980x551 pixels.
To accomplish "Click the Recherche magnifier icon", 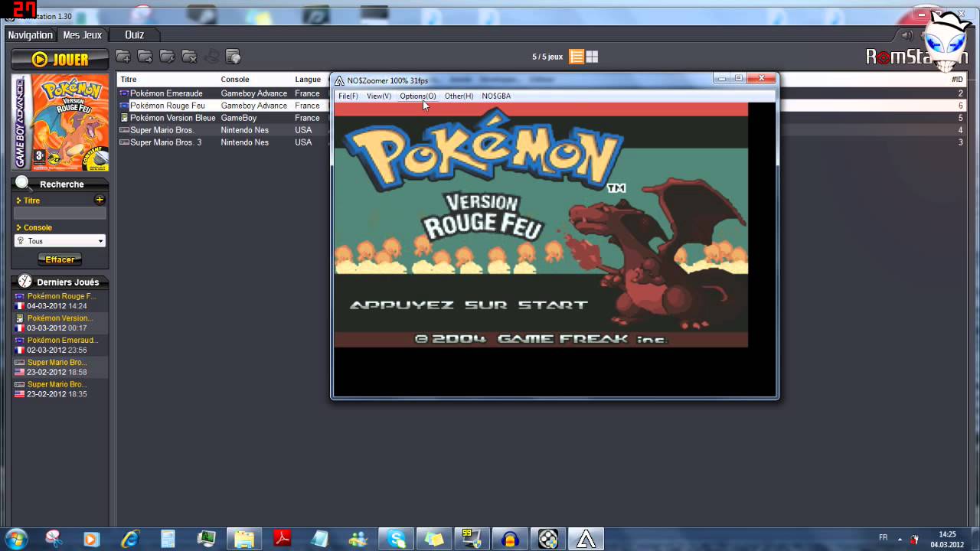I will coord(24,184).
